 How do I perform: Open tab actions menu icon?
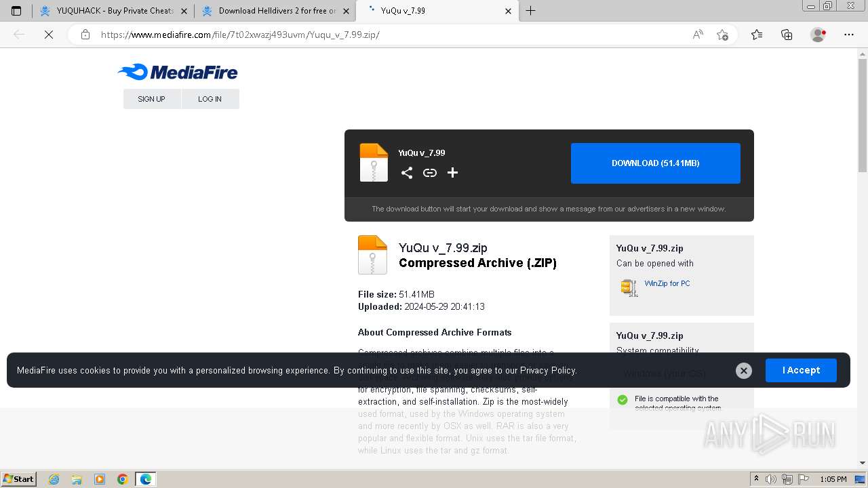(16, 11)
